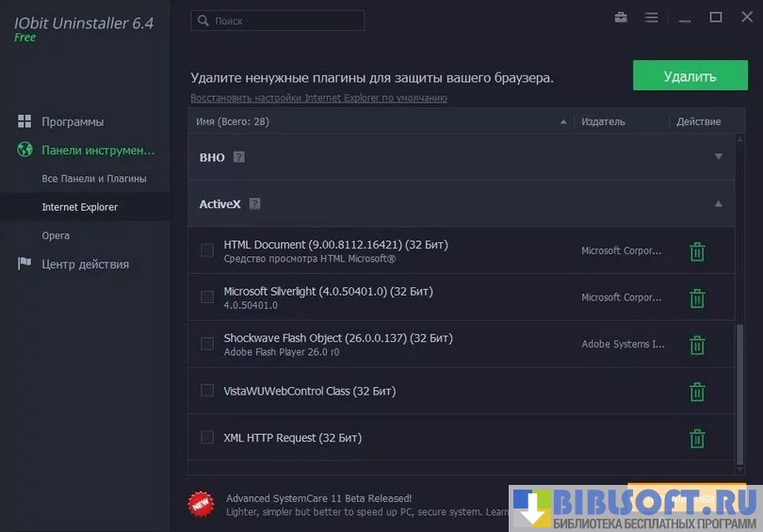The image size is (763, 532).
Task: Expand the BHO section arrow
Action: 719,157
